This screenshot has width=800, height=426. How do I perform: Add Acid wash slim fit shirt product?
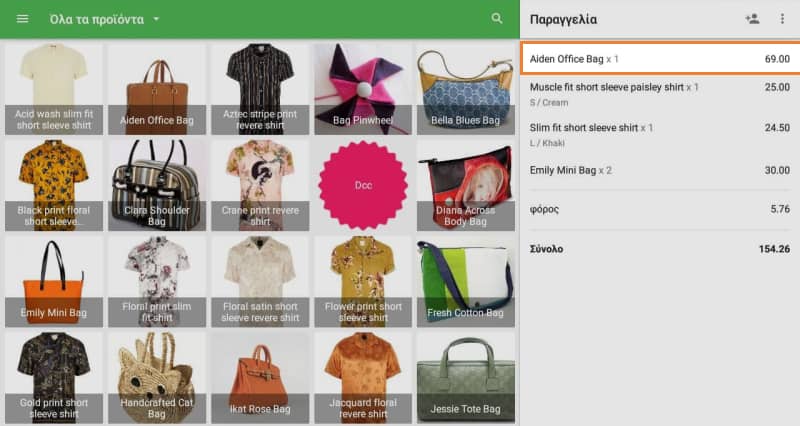pyautogui.click(x=54, y=88)
